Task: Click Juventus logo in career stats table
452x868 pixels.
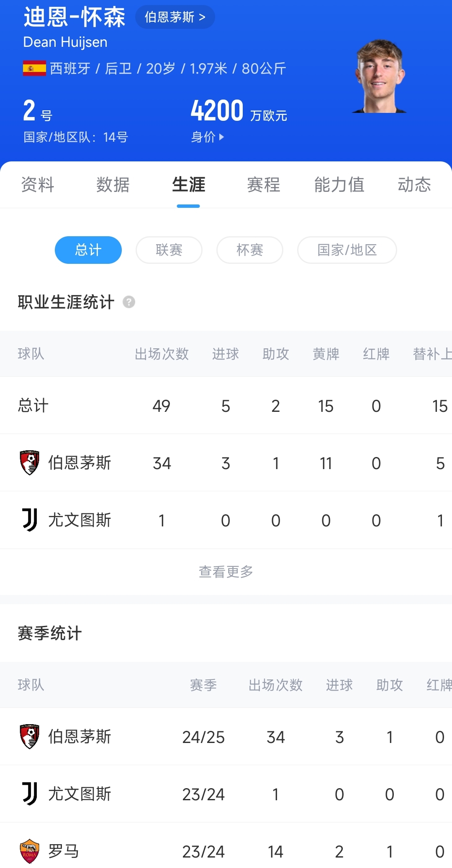Action: click(30, 520)
